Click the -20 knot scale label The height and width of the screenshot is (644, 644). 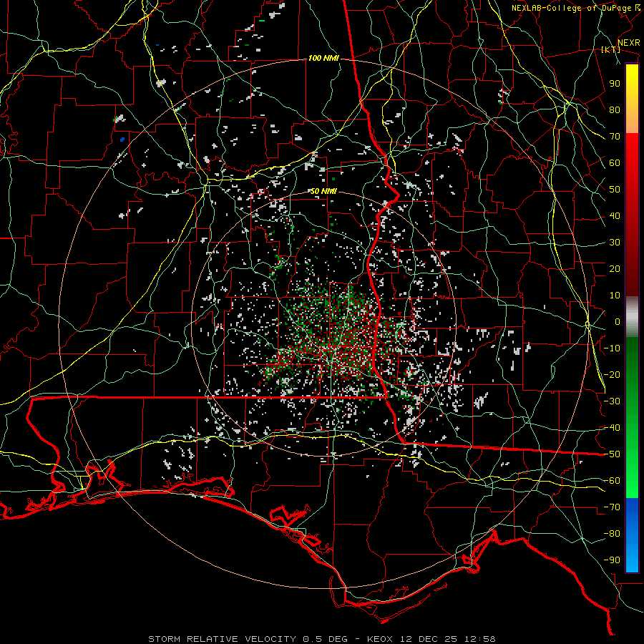click(x=612, y=375)
